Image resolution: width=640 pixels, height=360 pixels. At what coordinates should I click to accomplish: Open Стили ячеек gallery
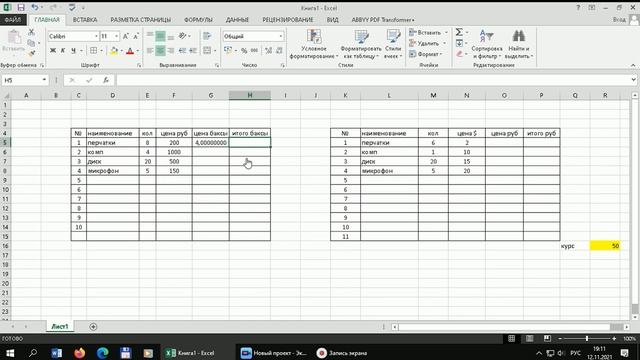pos(393,44)
